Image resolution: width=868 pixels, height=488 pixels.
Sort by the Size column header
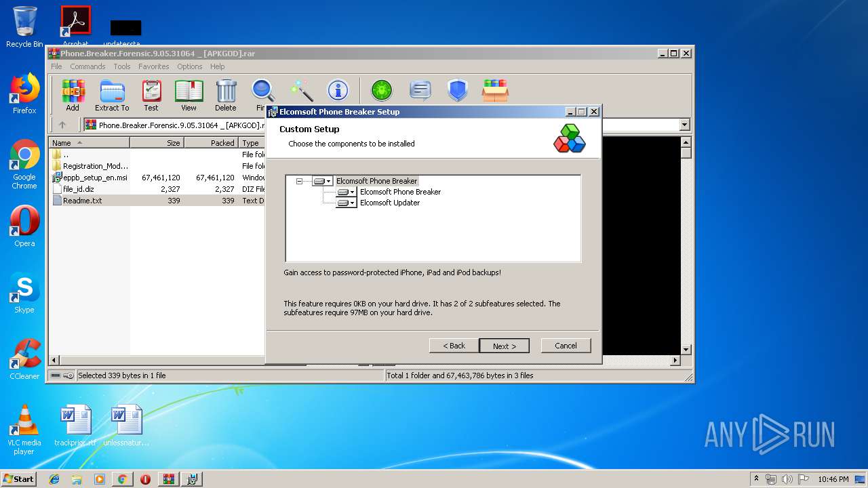(157, 143)
